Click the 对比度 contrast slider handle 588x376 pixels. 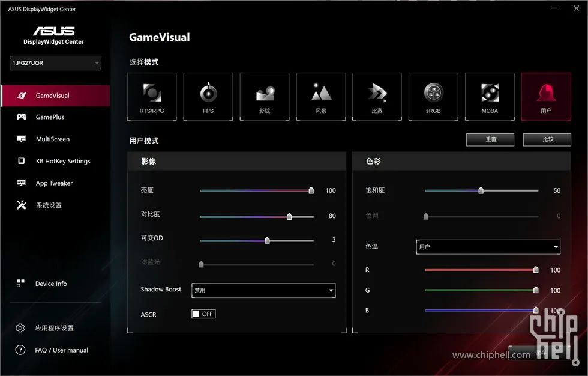point(289,216)
